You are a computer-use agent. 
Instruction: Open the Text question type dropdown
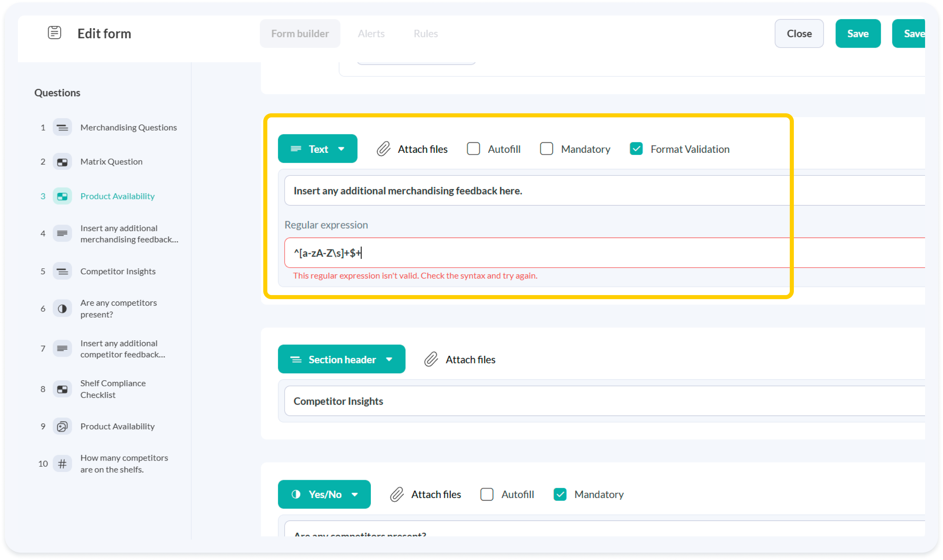click(x=317, y=149)
